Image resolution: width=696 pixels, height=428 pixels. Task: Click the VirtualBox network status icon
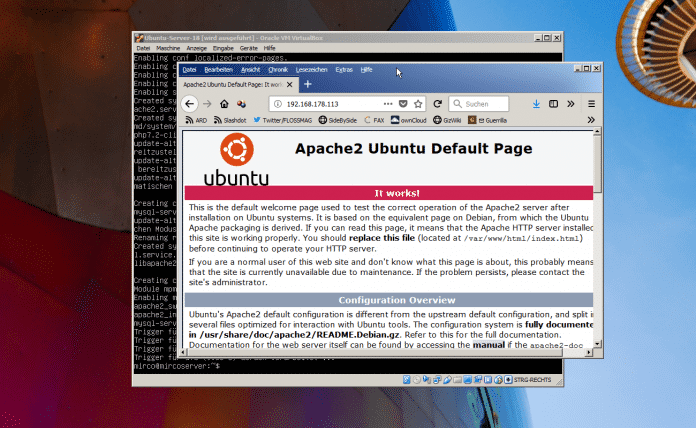[435, 380]
